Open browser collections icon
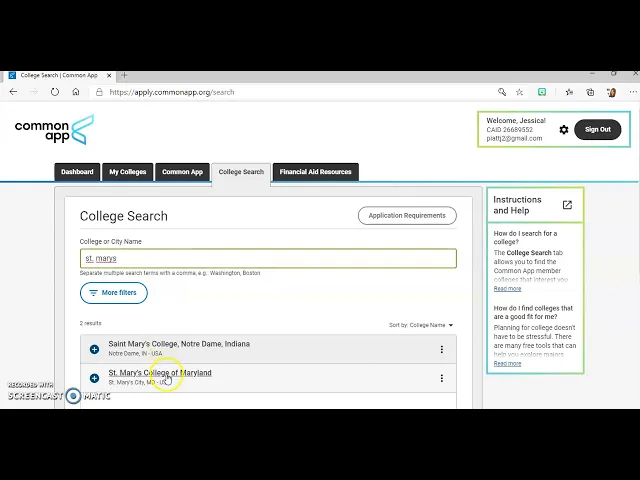 pos(590,92)
